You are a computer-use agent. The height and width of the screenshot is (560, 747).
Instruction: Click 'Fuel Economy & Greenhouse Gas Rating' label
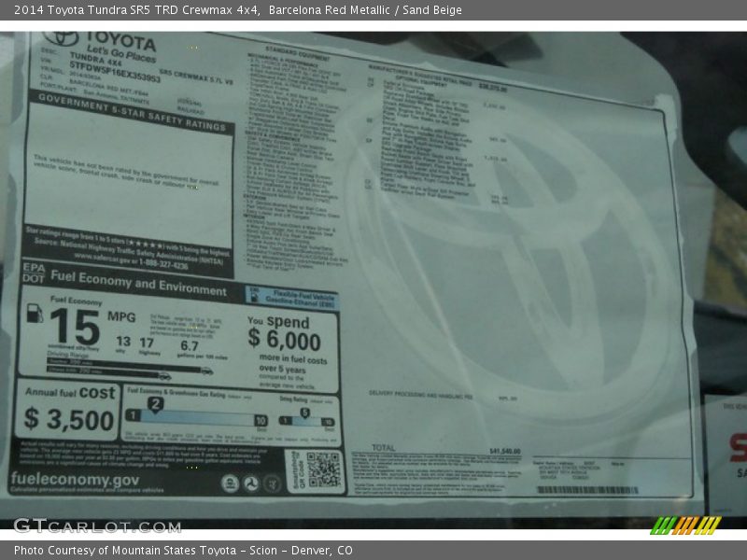click(x=176, y=393)
